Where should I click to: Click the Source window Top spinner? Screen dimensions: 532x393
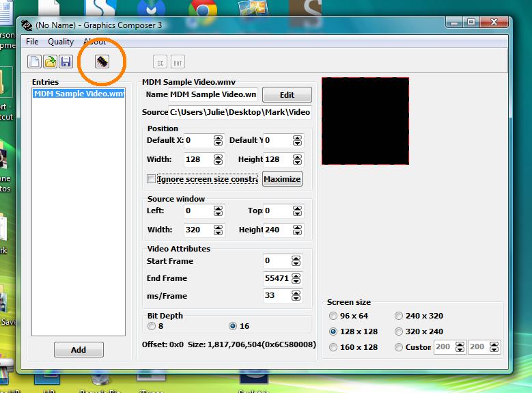(297, 211)
